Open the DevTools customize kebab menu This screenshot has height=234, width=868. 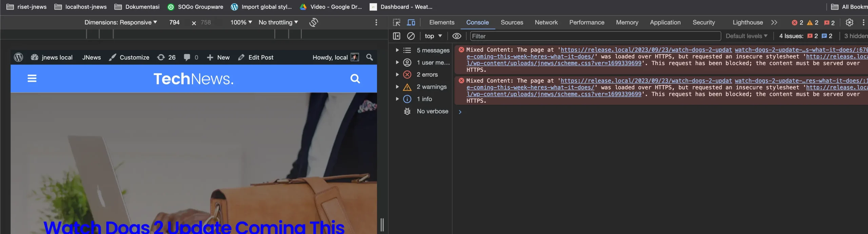pos(863,22)
